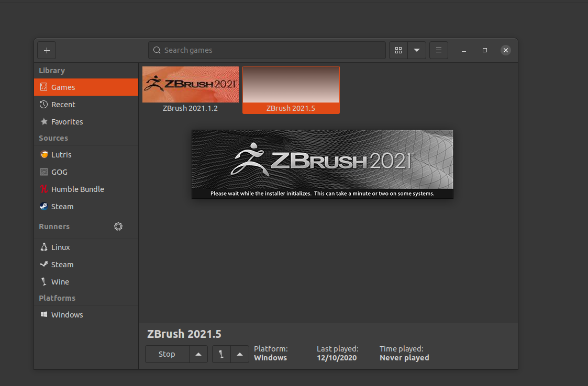This screenshot has height=386, width=588.
Task: Select Steam under Sources
Action: (86, 207)
